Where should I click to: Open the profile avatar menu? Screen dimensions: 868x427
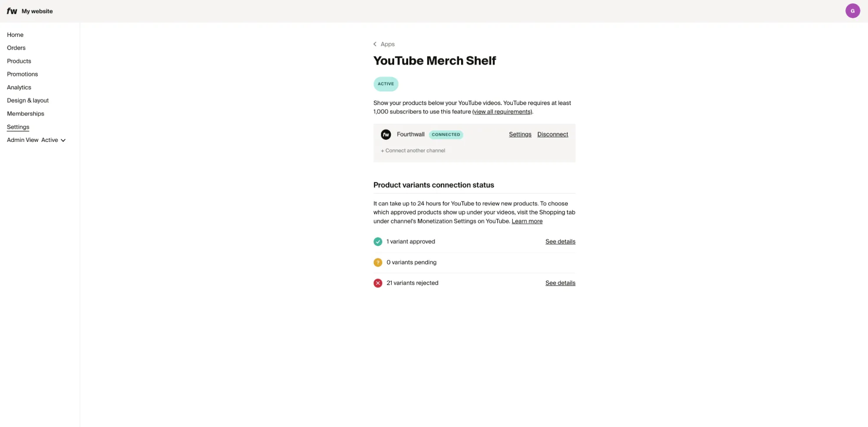click(852, 10)
